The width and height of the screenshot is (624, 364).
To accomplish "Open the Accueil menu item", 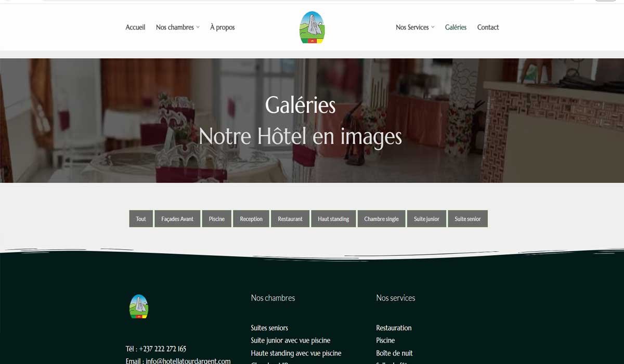I will 135,27.
